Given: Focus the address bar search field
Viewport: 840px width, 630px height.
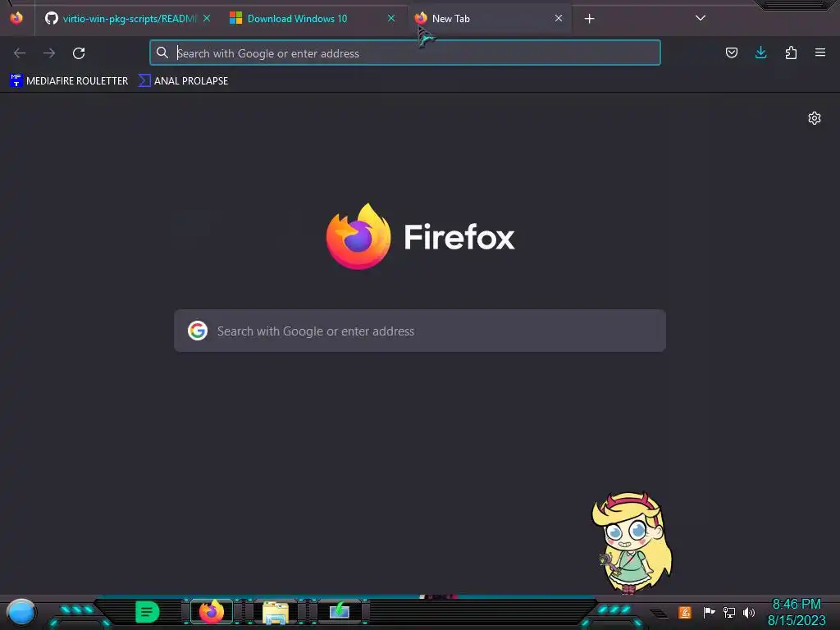Looking at the screenshot, I should click(405, 53).
